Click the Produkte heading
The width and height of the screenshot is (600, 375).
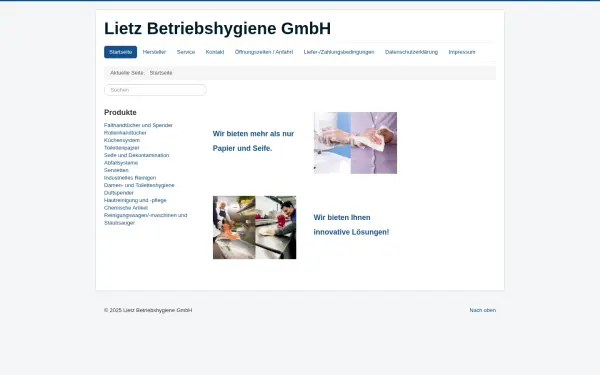(x=120, y=112)
